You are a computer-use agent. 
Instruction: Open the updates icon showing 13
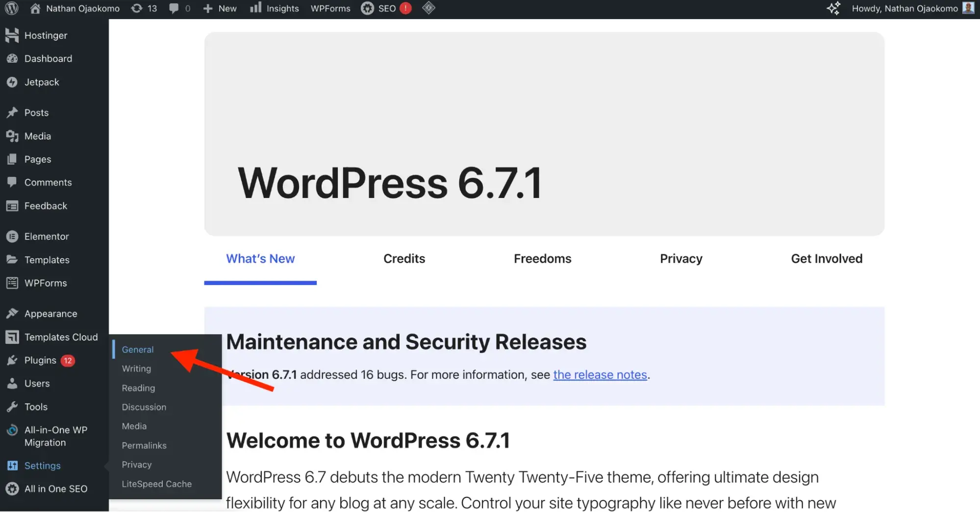137,8
